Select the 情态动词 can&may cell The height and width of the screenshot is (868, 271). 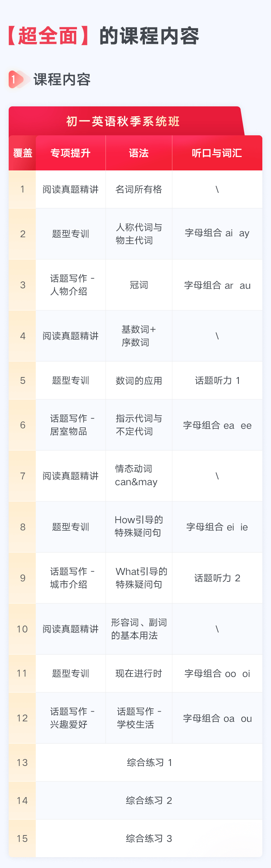click(x=139, y=475)
